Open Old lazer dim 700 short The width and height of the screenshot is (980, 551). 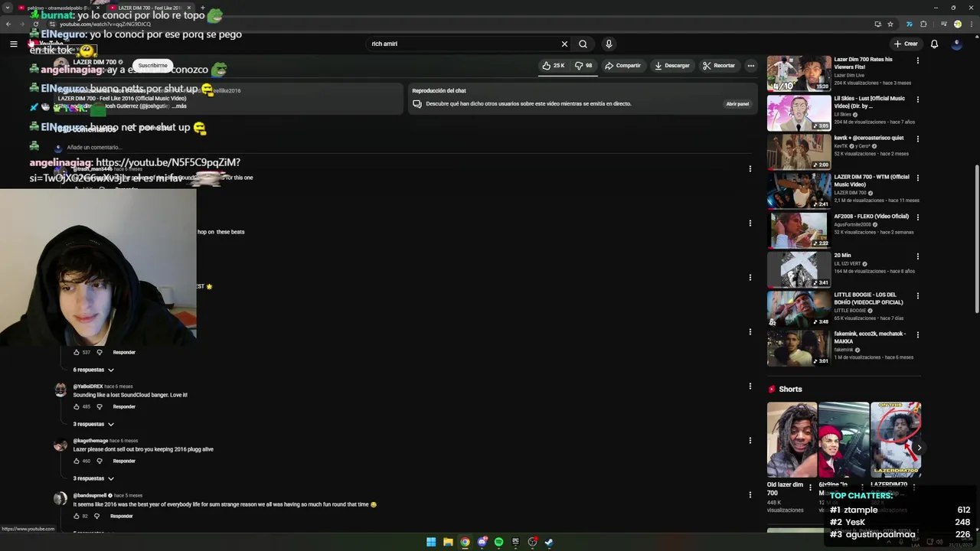point(792,440)
